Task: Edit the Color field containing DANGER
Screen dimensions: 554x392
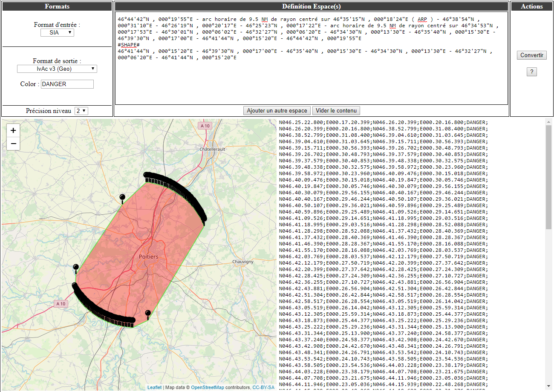Action: (x=67, y=84)
